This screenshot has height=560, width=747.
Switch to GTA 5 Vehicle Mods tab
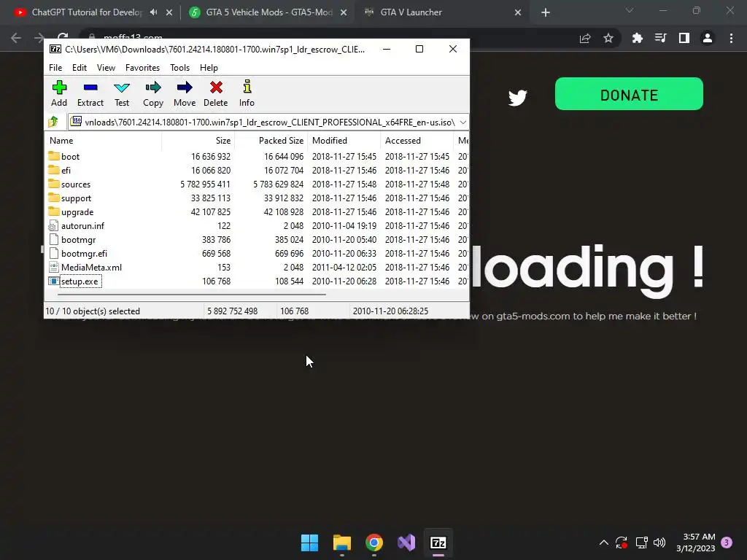point(268,12)
